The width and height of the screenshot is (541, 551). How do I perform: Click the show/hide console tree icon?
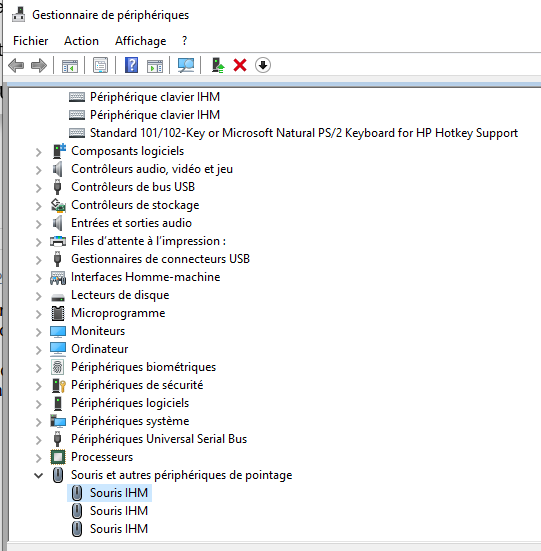tap(70, 65)
